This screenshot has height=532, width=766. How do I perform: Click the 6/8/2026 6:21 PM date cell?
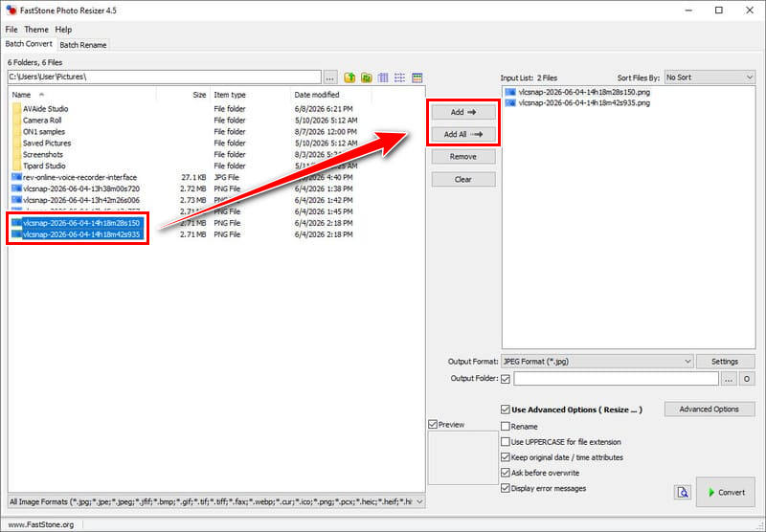point(324,109)
